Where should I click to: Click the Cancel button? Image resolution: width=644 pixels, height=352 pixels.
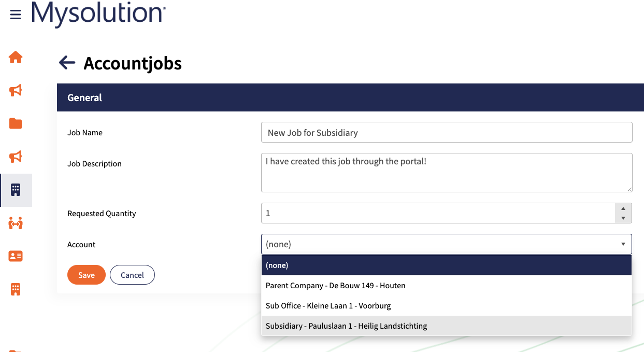132,275
